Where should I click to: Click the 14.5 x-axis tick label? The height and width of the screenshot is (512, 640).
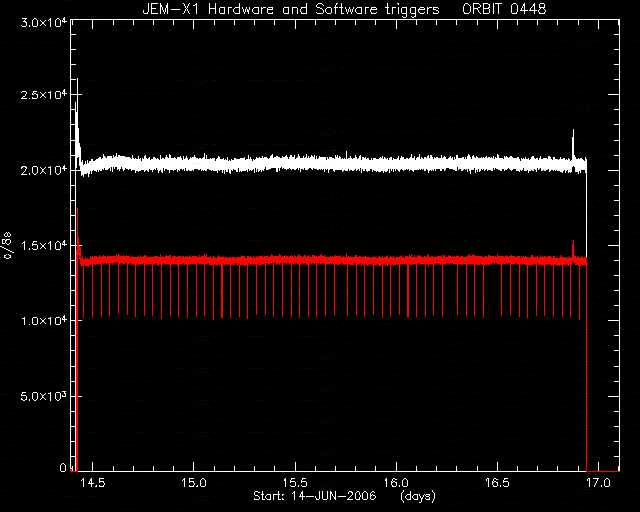[93, 483]
